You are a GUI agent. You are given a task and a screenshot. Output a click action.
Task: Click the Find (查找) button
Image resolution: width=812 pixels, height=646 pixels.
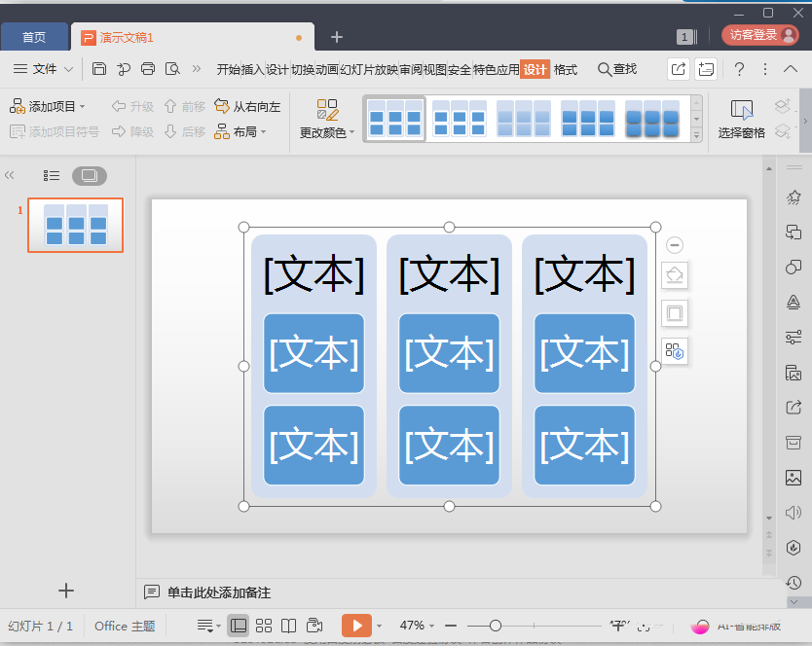617,69
